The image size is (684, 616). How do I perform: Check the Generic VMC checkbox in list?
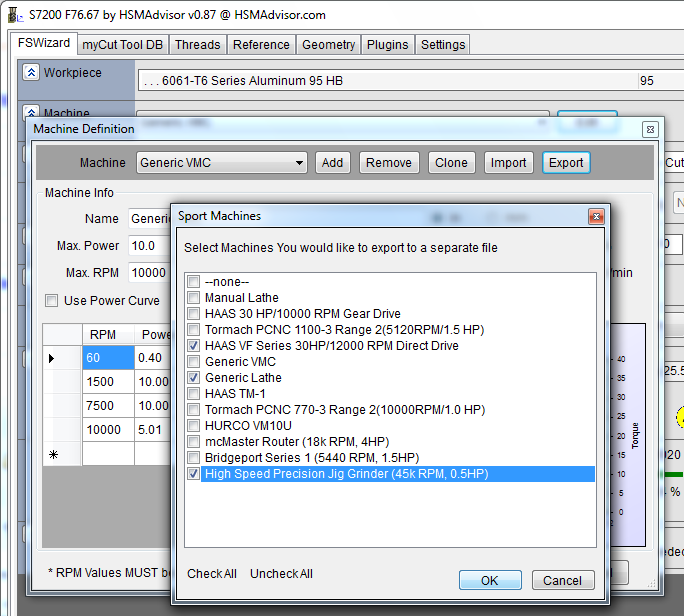pos(193,362)
